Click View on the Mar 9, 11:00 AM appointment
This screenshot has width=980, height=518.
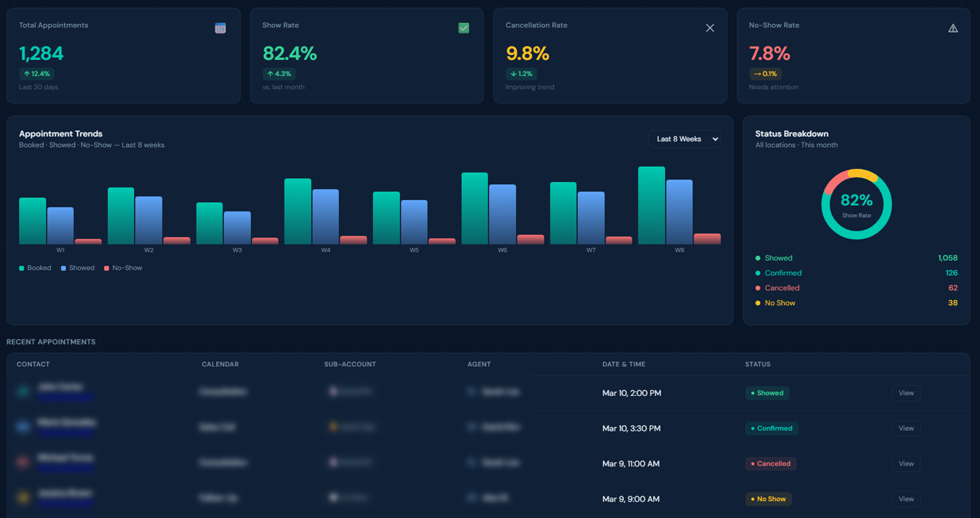[906, 463]
